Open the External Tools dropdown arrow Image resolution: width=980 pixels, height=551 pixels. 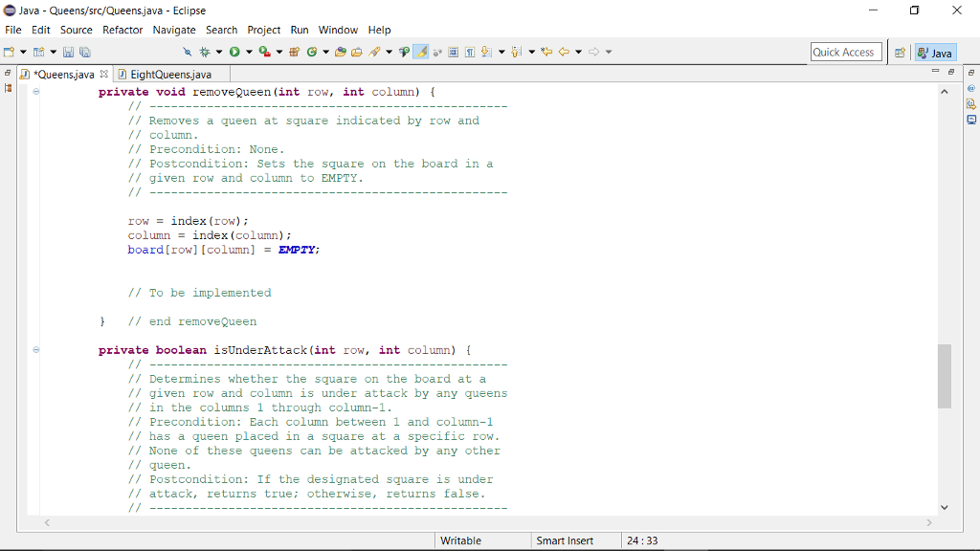(x=278, y=52)
